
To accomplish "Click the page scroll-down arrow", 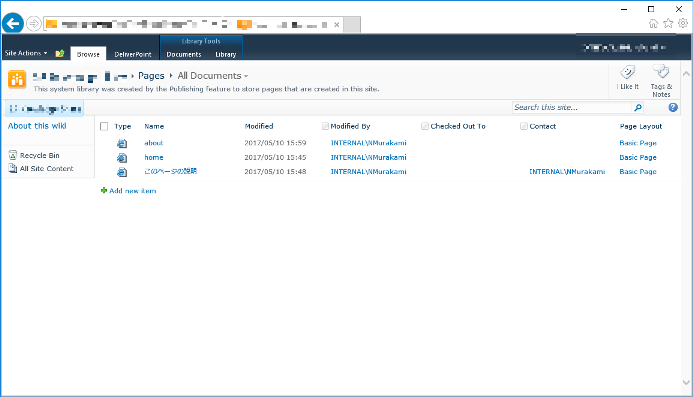I will (x=686, y=382).
